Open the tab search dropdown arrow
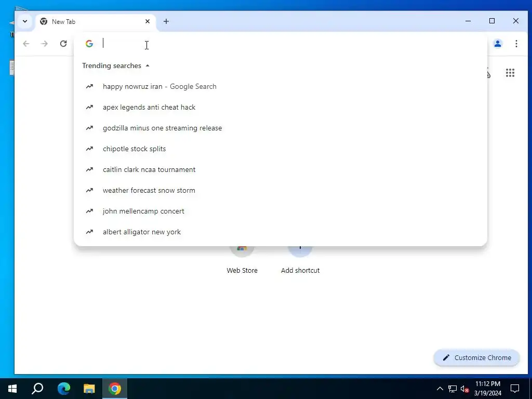 [x=25, y=21]
